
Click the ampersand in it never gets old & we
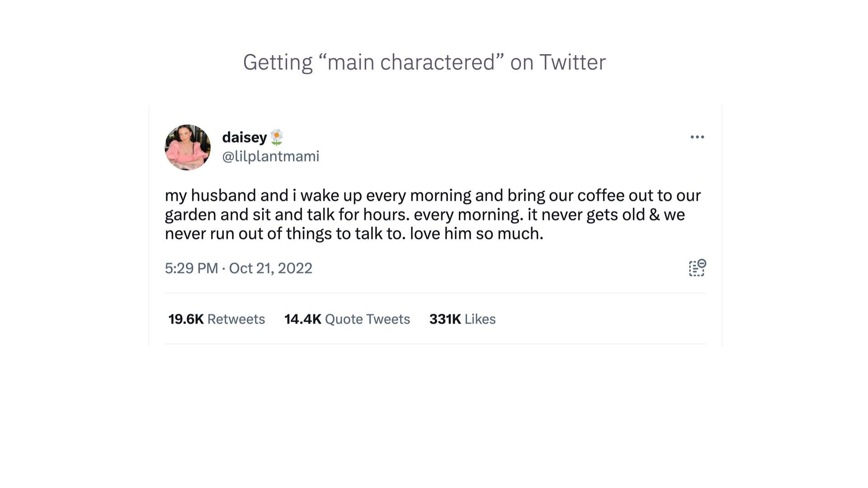click(654, 215)
